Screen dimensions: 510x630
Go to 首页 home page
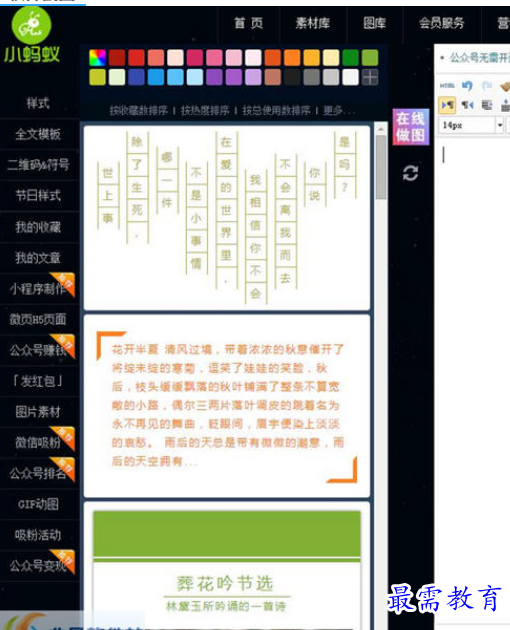click(249, 23)
